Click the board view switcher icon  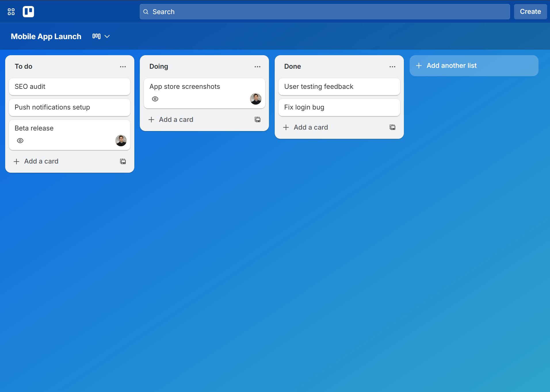(x=96, y=36)
